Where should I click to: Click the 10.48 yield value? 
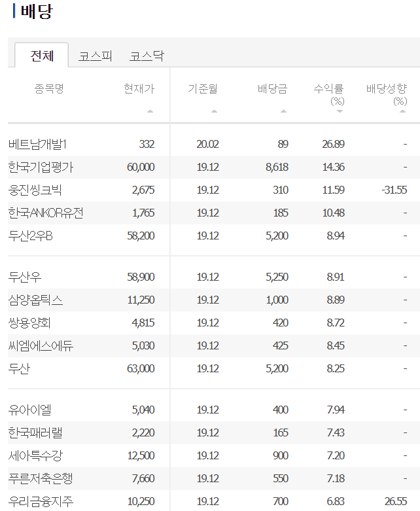[334, 213]
